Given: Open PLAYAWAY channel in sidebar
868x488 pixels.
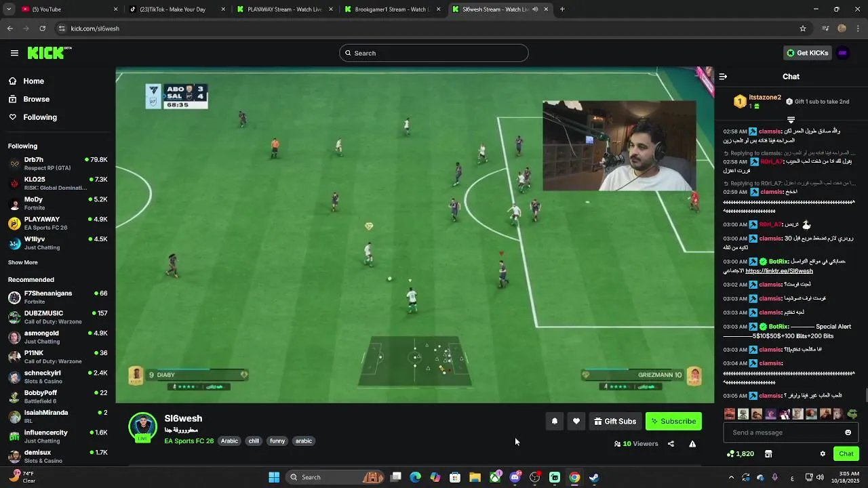Looking at the screenshot, I should click(x=58, y=223).
